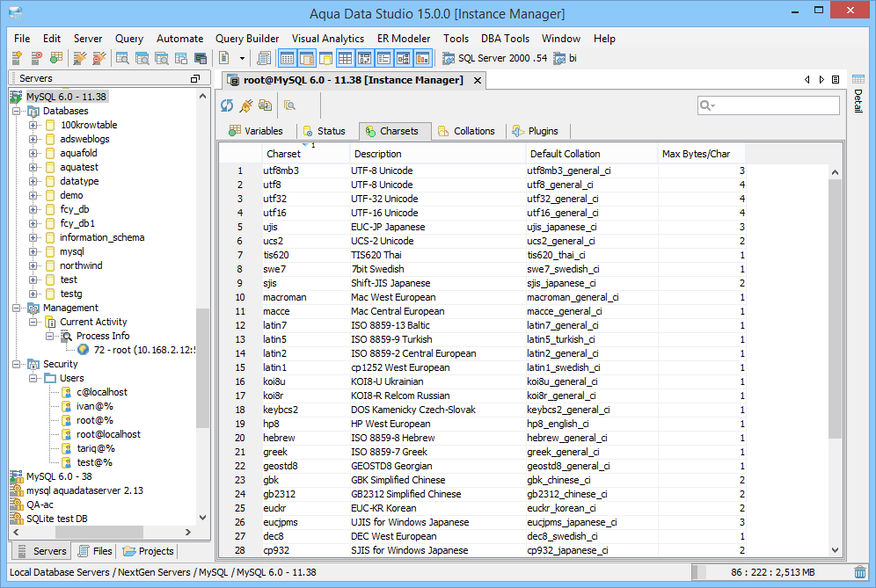This screenshot has width=876, height=588.
Task: Click the scroll-shaped history toolbar icon
Action: pyautogui.click(x=264, y=57)
